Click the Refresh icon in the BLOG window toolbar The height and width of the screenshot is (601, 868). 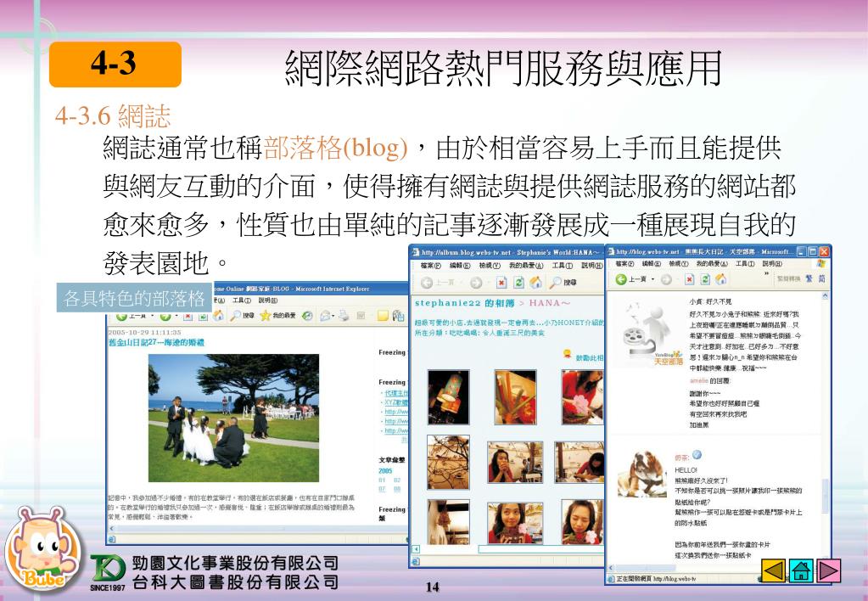203,316
